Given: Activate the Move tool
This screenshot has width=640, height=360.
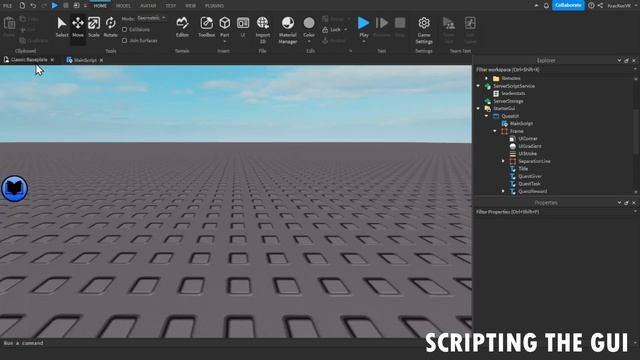Looking at the screenshot, I should point(78,23).
